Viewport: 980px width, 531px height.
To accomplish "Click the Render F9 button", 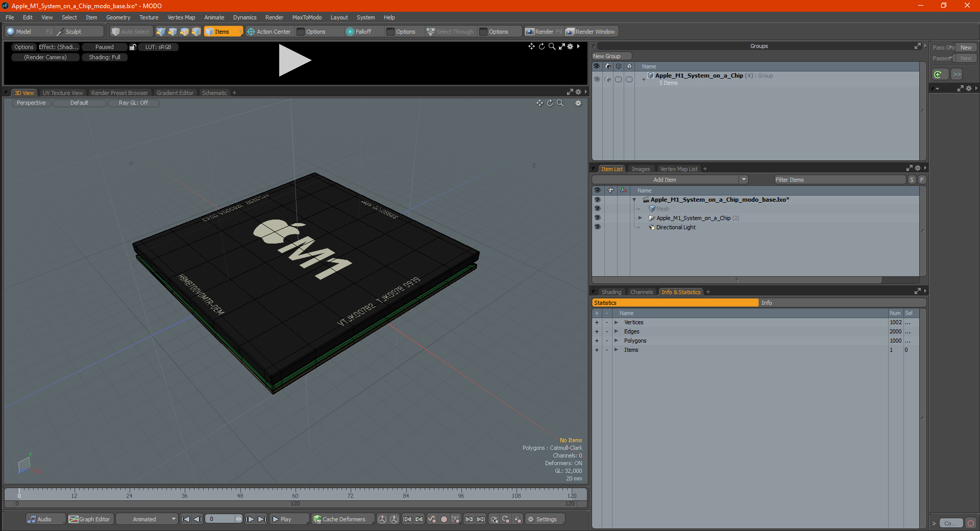I will [544, 32].
